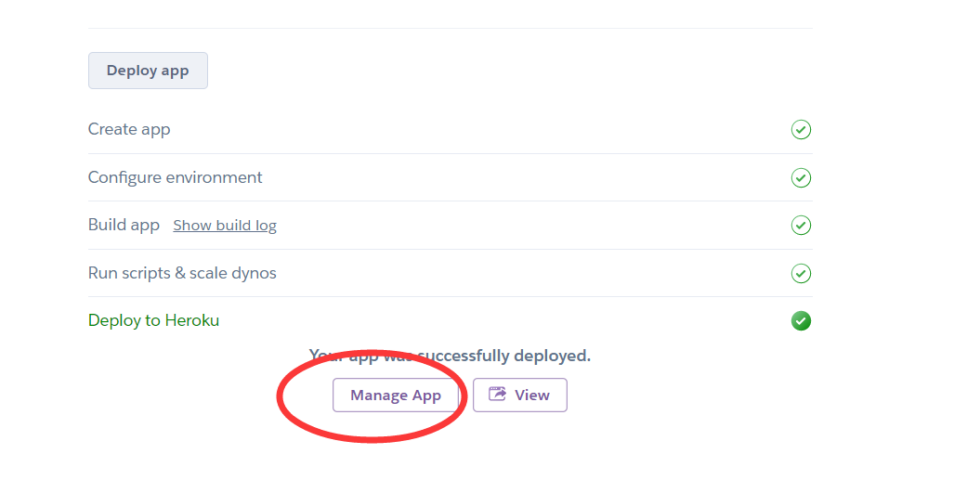Screen dimensions: 980x480
Task: Click the successfully deployed confirmation message
Action: (x=450, y=356)
